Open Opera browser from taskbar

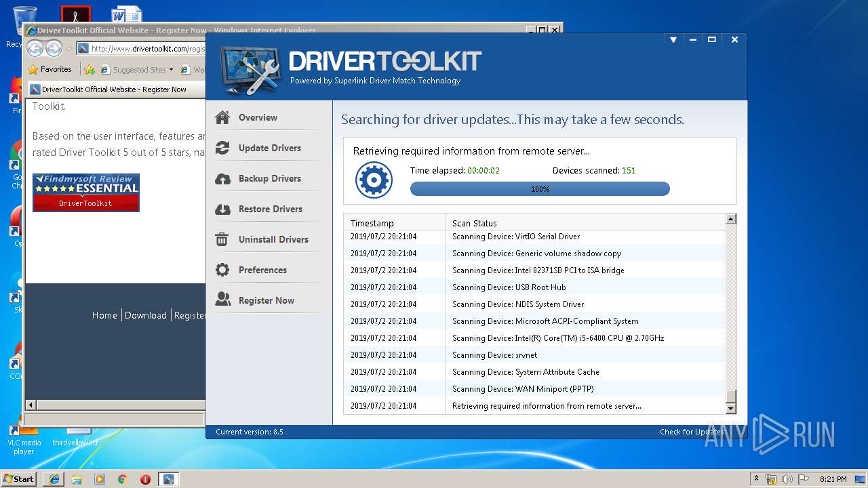tap(145, 479)
